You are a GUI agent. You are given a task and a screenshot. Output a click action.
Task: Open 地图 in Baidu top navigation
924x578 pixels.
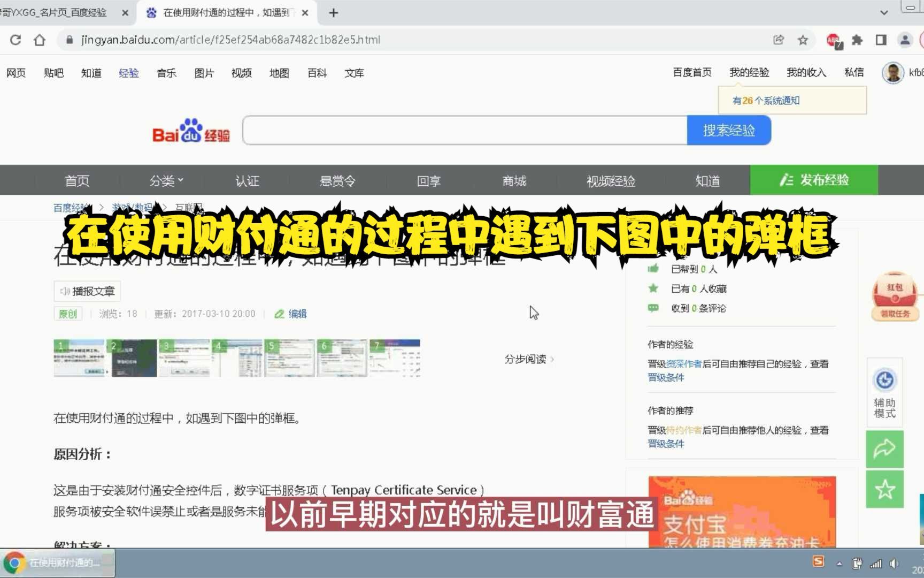(x=279, y=73)
